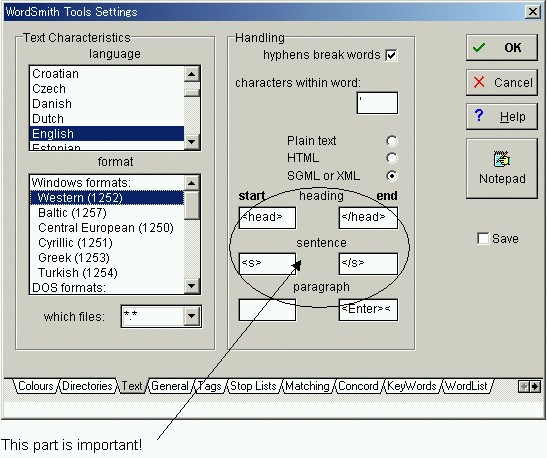The width and height of the screenshot is (547, 458).
Task: Switch to the Tags tab
Action: click(x=209, y=386)
